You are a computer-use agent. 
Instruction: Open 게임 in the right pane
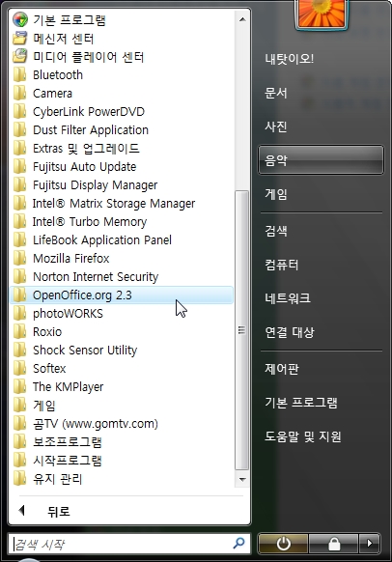click(x=275, y=194)
